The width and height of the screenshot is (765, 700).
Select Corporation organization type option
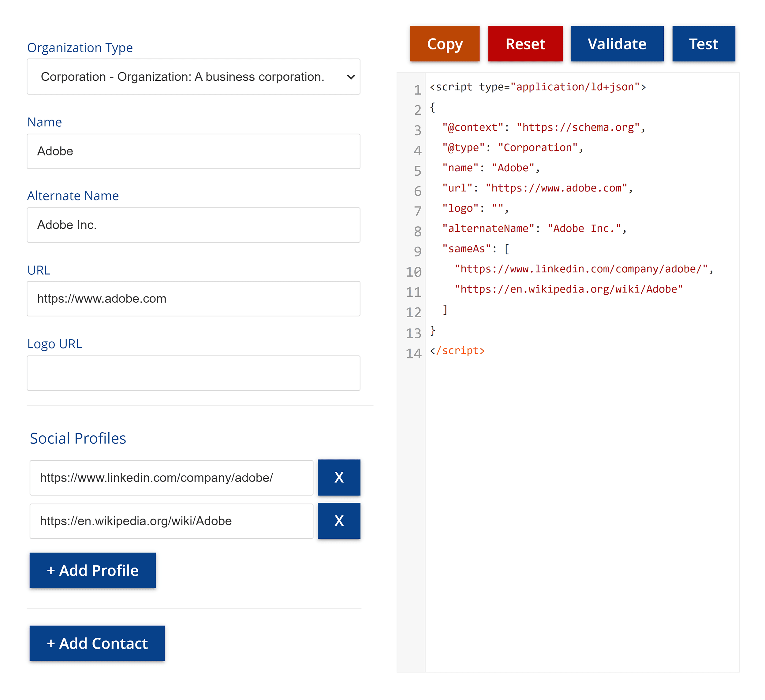(196, 76)
